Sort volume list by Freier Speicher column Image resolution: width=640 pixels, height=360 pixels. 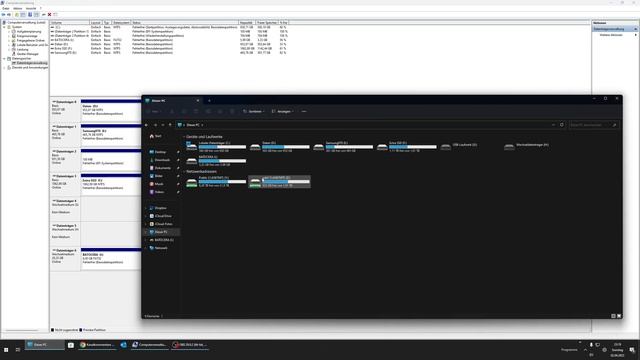(x=267, y=22)
